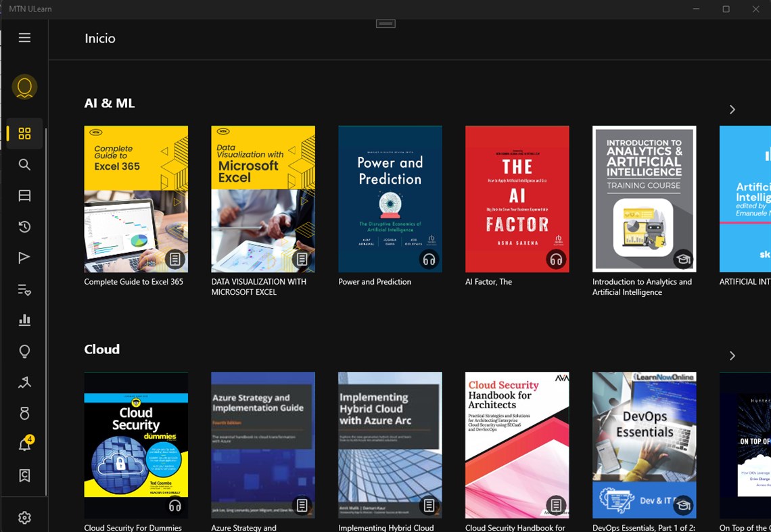Open the DevOps Essentials course cover
The image size is (771, 532).
coord(644,445)
